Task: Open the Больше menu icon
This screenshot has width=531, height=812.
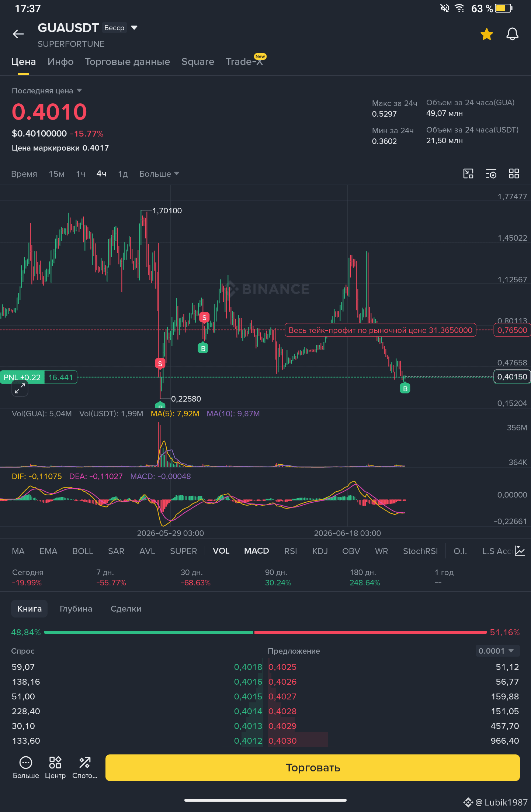Action: coord(26,767)
